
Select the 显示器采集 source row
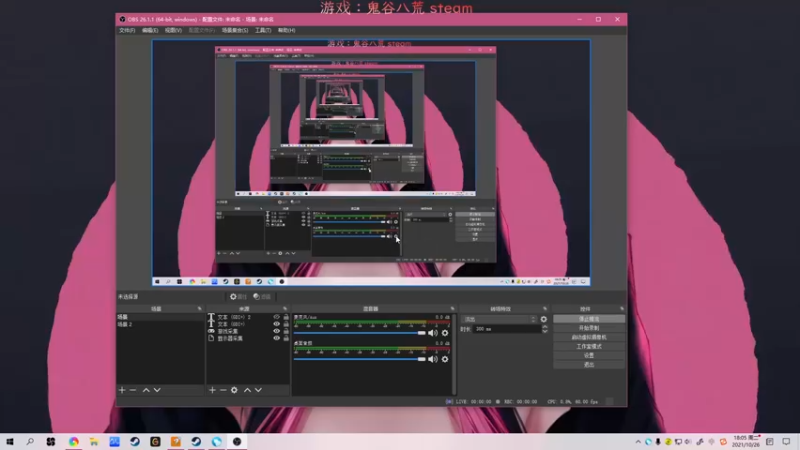(x=248, y=338)
